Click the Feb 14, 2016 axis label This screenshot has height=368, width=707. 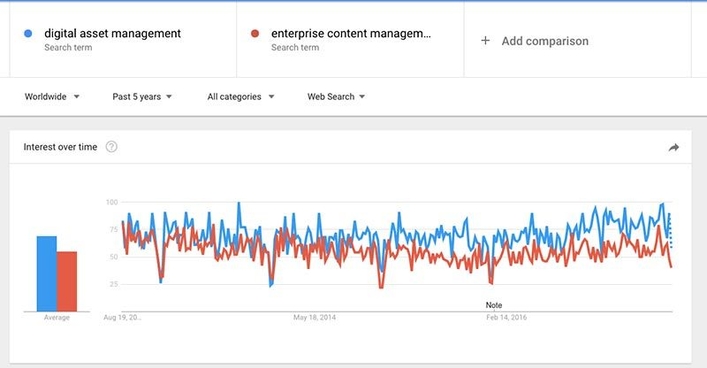click(x=506, y=317)
